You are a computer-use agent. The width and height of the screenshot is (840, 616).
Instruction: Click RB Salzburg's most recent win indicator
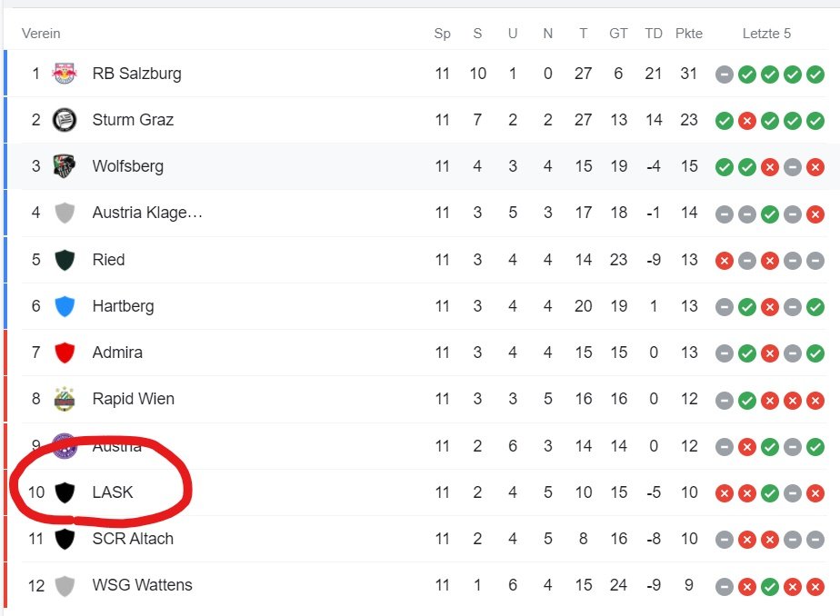(815, 74)
